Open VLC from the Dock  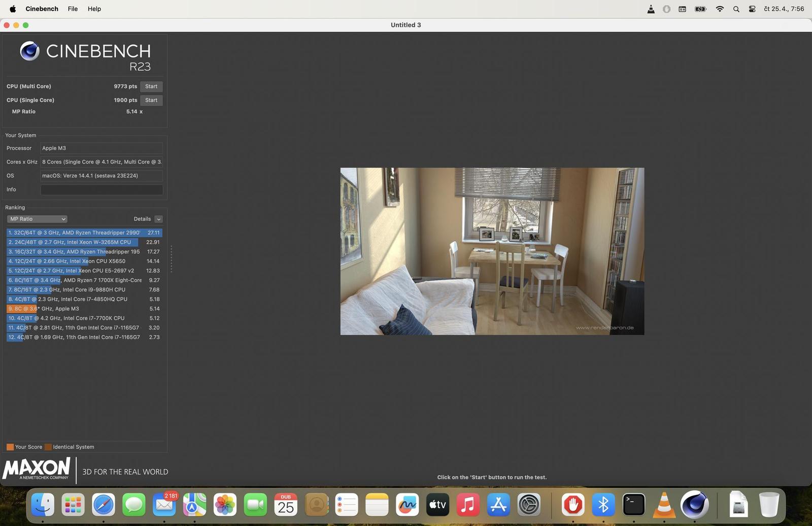(664, 505)
